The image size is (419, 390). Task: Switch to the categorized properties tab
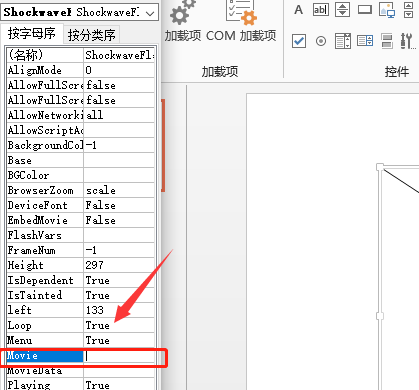pyautogui.click(x=91, y=35)
